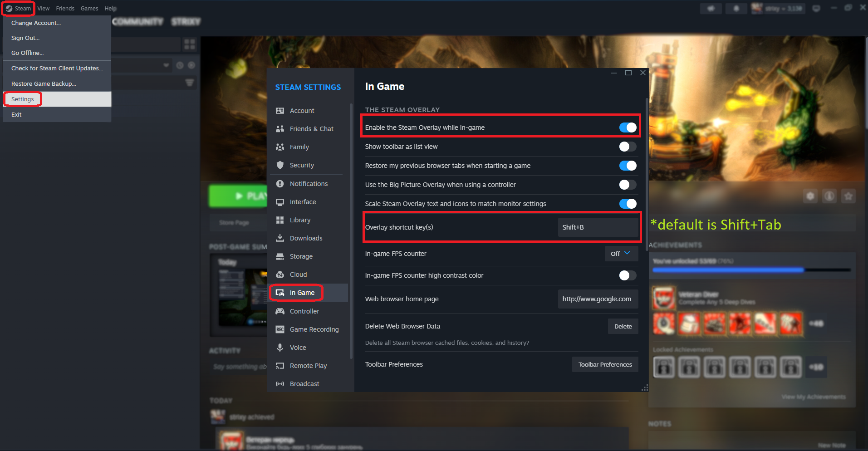Toggle Scale Steam Overlay text and icons
Screen dimensions: 868x451
(x=628, y=204)
